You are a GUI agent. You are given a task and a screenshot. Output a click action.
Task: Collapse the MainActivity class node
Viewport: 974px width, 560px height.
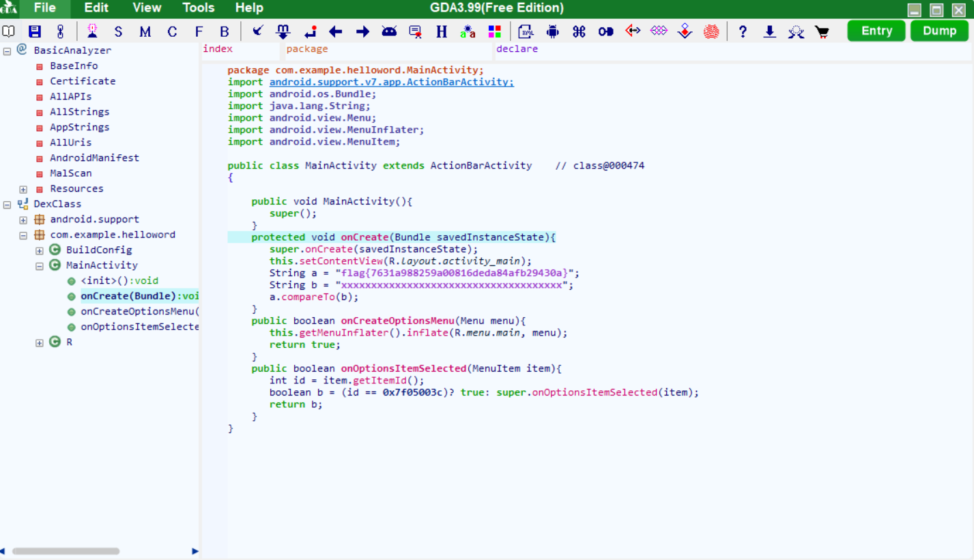click(x=40, y=266)
